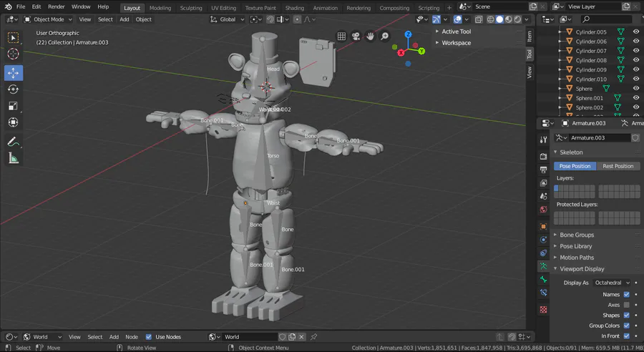Toggle orthographic grid view icon
The image size is (644, 352).
point(341,36)
